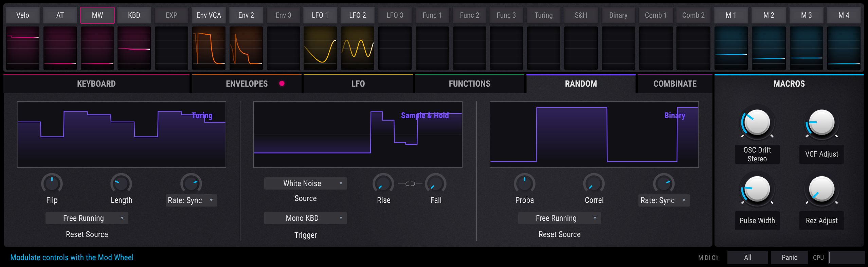
Task: Select the Comb 1 source button
Action: tap(656, 15)
